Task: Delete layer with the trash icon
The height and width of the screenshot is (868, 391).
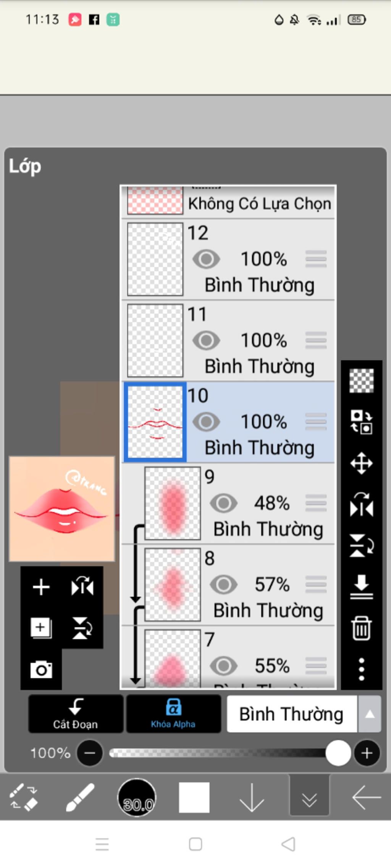Action: point(361,628)
